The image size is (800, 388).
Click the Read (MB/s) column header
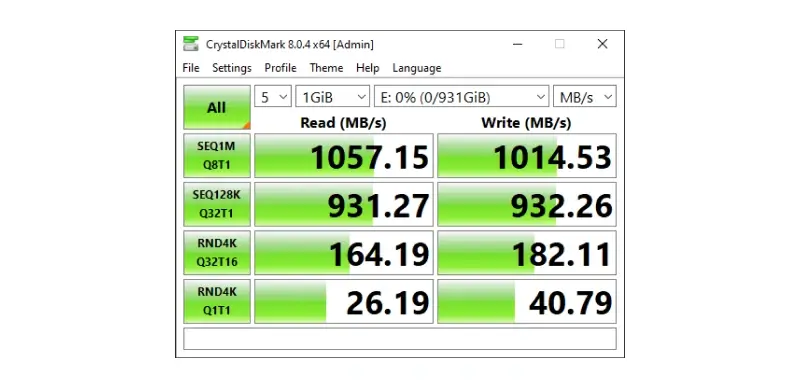(343, 123)
